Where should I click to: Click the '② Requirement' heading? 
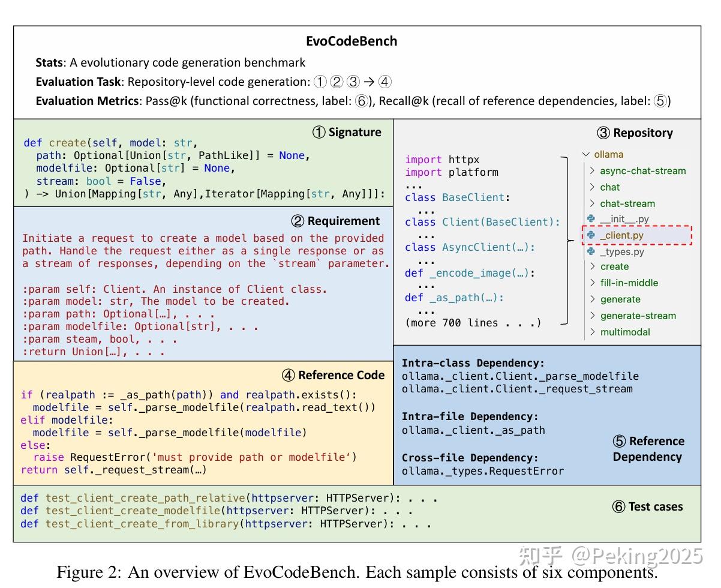tap(335, 221)
